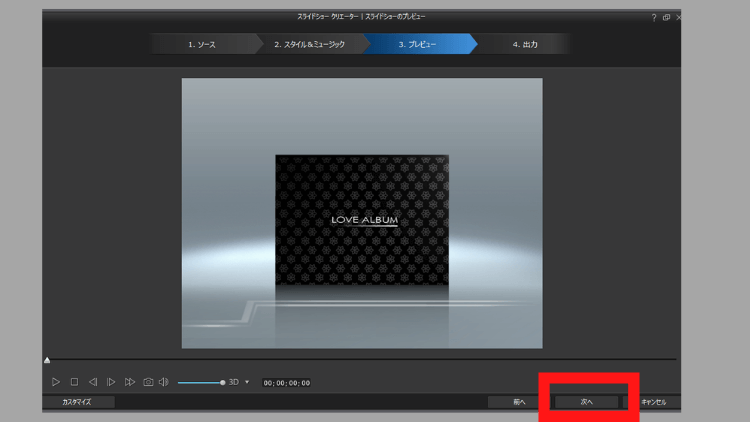
Task: Mute the preview volume speaker icon
Action: tap(164, 382)
